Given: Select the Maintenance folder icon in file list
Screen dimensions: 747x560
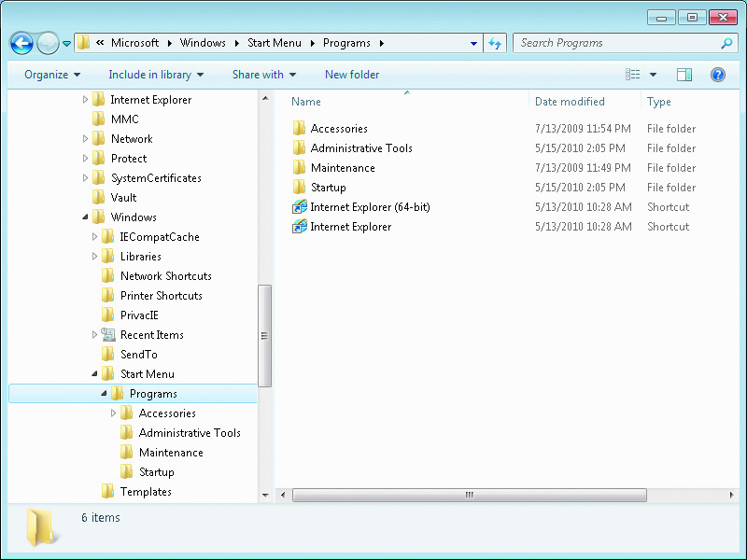Looking at the screenshot, I should coord(299,168).
